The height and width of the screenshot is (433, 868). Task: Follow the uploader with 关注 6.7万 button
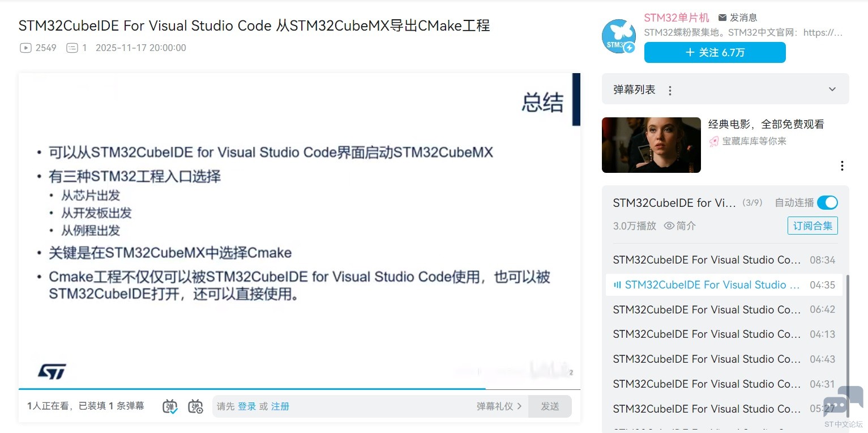[x=715, y=52]
